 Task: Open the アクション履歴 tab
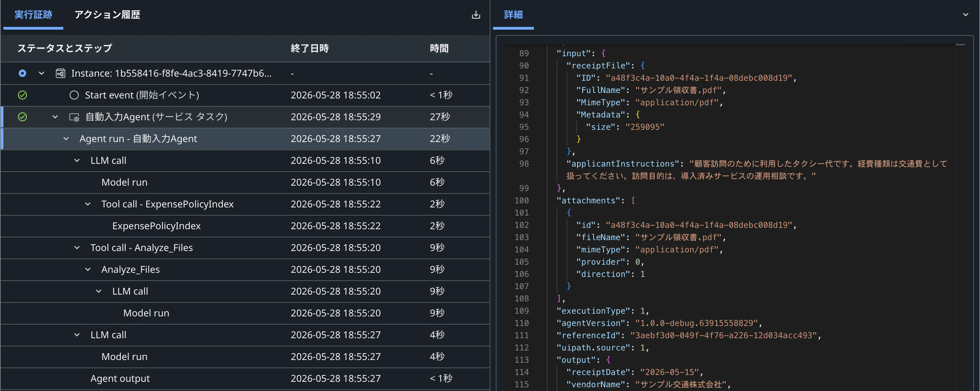tap(107, 15)
